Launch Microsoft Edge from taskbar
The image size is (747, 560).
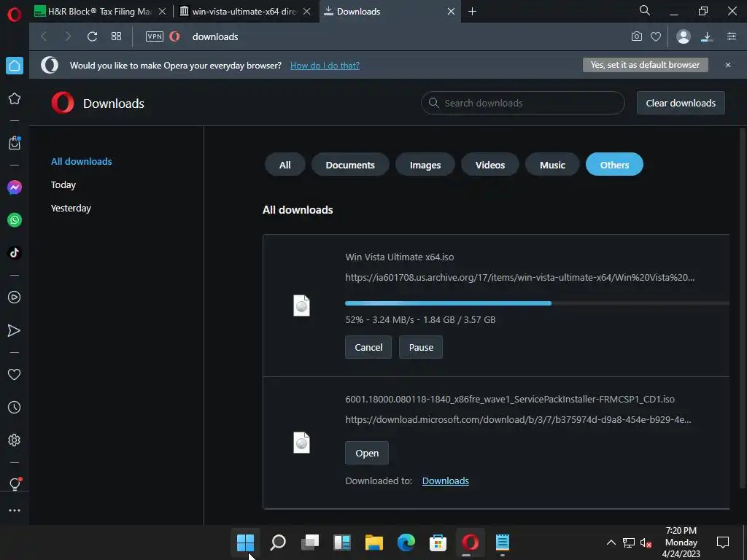406,542
